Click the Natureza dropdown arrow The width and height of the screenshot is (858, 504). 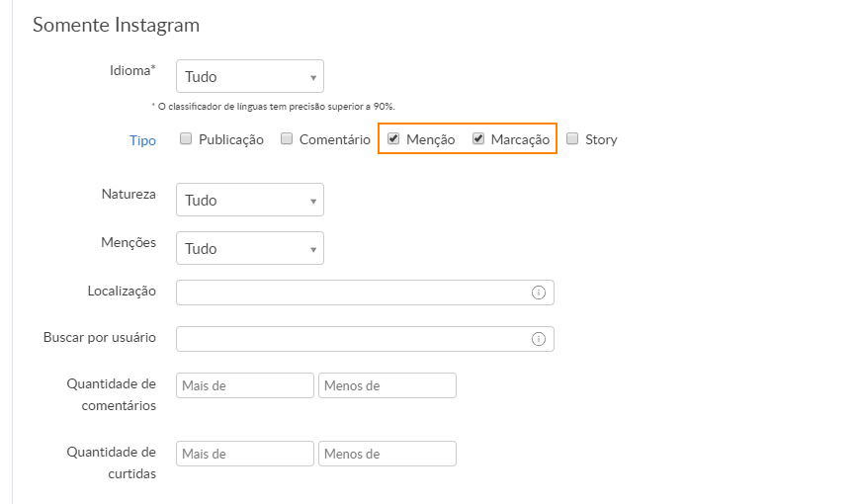tap(312, 201)
